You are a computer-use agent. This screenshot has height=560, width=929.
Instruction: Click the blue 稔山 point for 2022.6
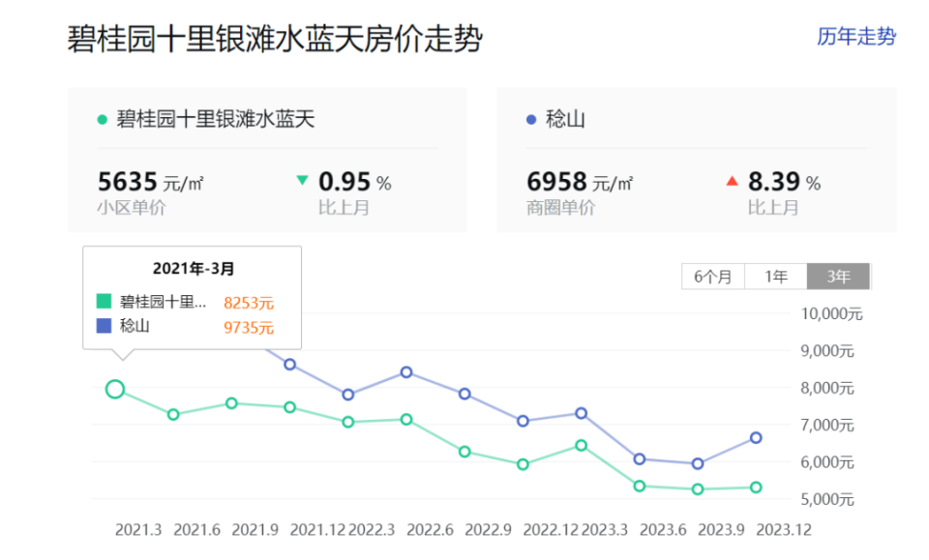point(406,372)
